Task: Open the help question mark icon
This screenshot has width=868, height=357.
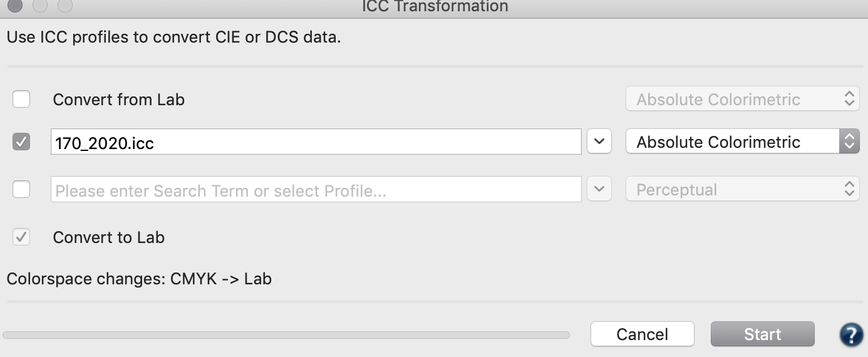Action: click(x=852, y=334)
